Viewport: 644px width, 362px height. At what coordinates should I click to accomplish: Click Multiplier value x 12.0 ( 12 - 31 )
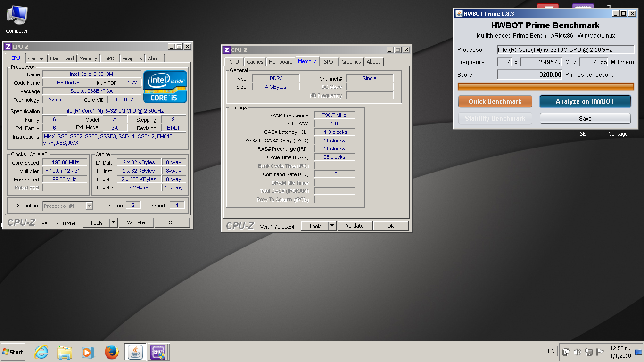point(65,171)
